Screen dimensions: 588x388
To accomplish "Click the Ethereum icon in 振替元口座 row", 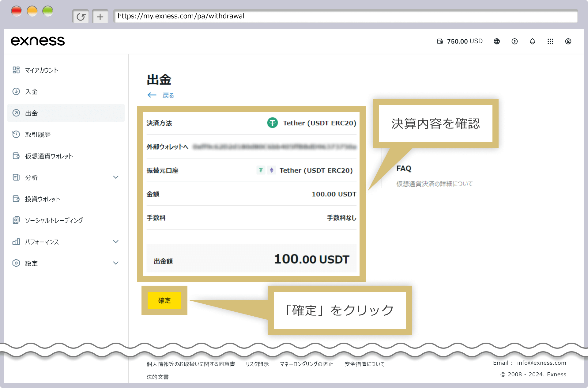I will pyautogui.click(x=271, y=170).
